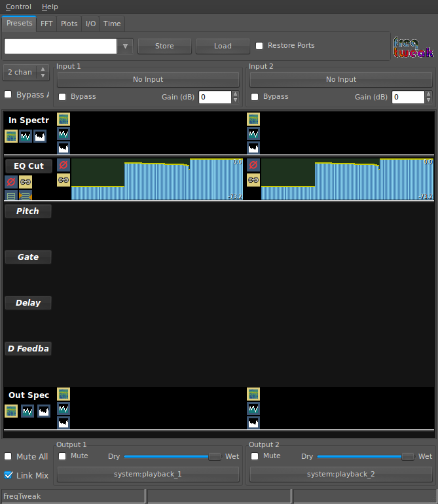Viewport: 438px width, 504px height.
Task: Increase the Input 1 gain with the up arrow
Action: pos(236,94)
